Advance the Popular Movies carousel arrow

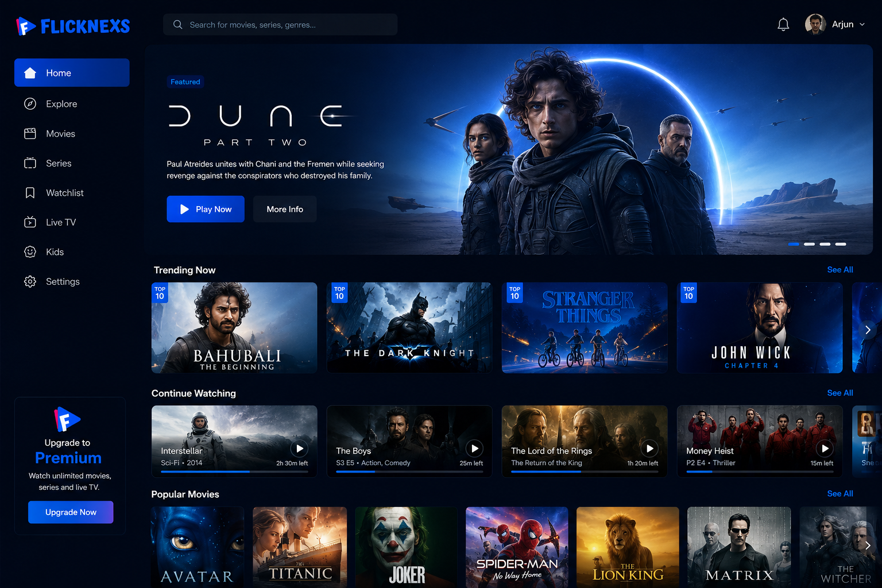tap(868, 546)
